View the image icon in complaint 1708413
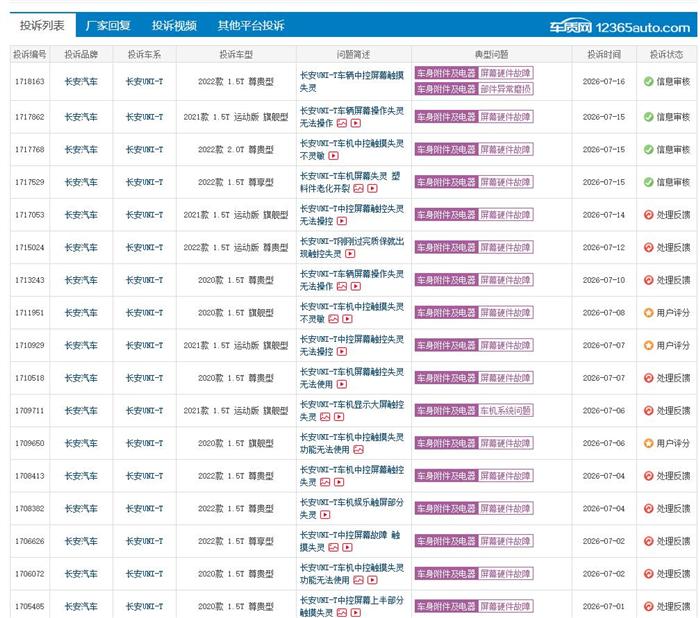The image size is (700, 618). point(325,482)
